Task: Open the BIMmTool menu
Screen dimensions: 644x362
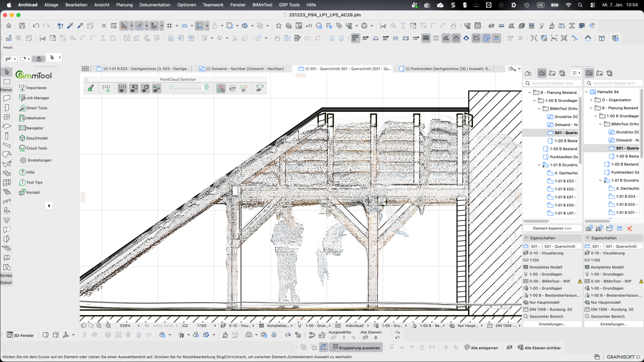Action: pos(262,5)
